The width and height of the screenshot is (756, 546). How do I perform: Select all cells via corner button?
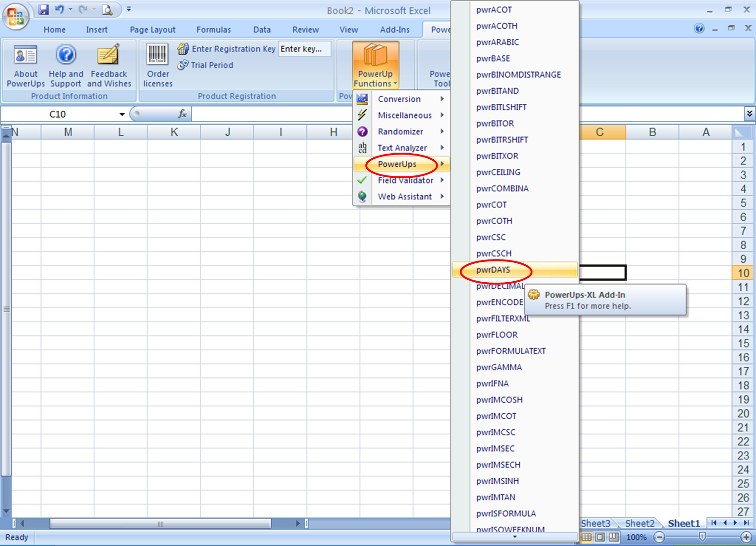pyautogui.click(x=743, y=132)
